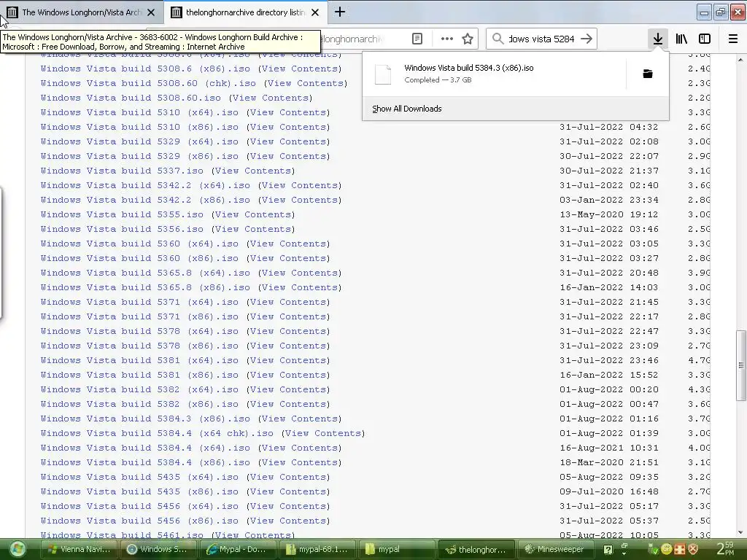Click the search go arrow button

(587, 39)
